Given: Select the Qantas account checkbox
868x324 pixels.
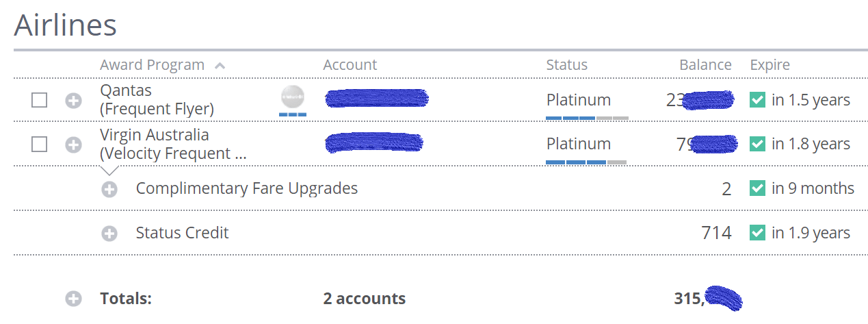Looking at the screenshot, I should (x=40, y=101).
